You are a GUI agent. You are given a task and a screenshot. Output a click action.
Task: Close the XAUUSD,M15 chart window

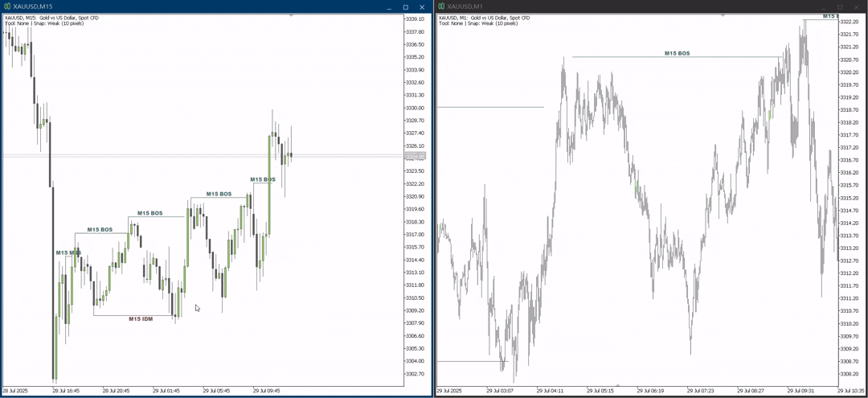coord(422,6)
